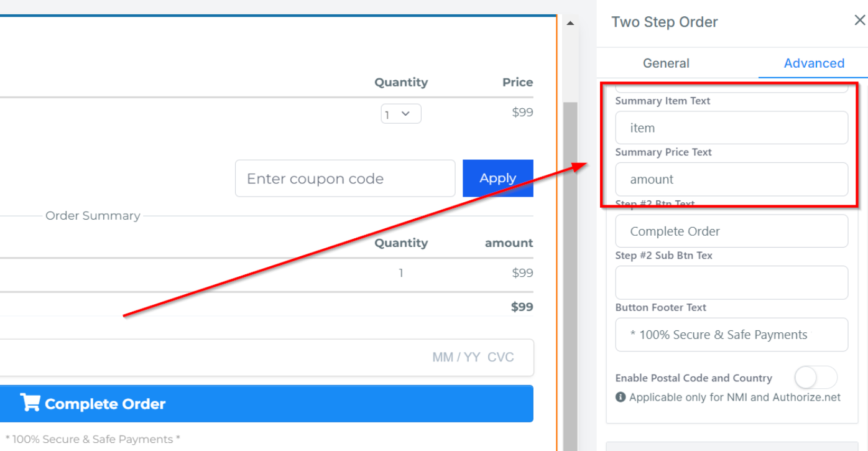The width and height of the screenshot is (868, 451).
Task: Edit the Step #2 Btn Text field
Action: (731, 231)
